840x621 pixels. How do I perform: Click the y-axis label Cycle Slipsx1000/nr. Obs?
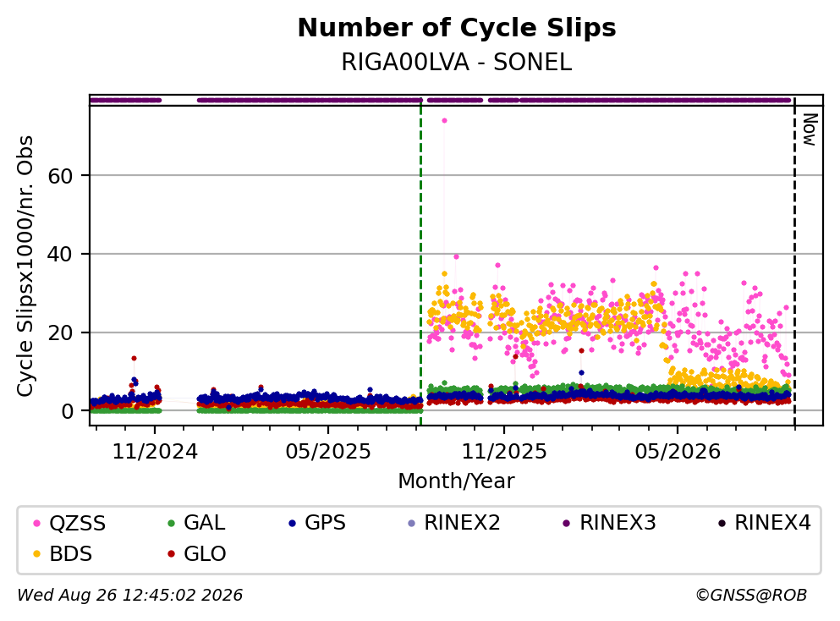point(25,266)
